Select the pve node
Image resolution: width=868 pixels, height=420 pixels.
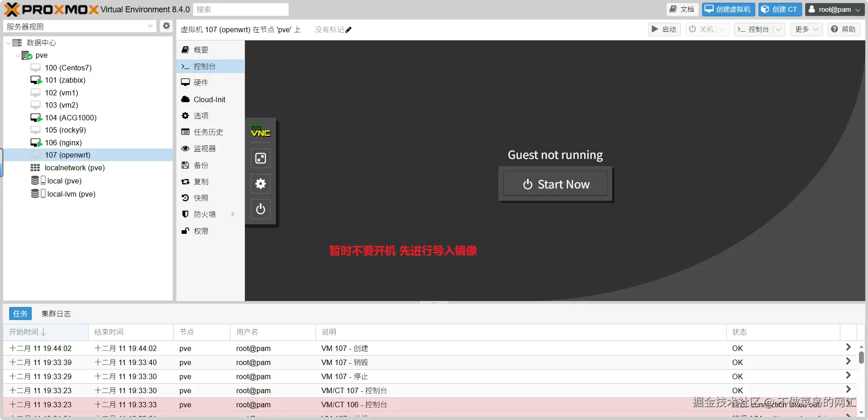pyautogui.click(x=41, y=55)
